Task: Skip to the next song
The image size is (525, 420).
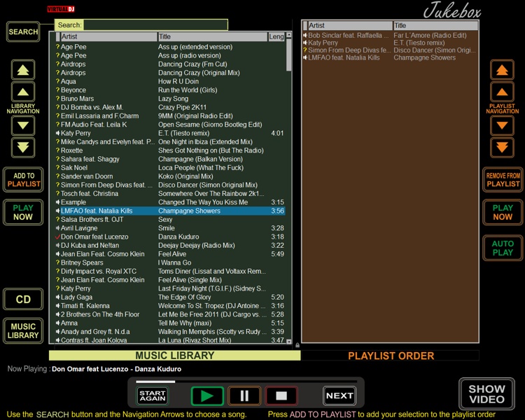Action: pos(339,396)
